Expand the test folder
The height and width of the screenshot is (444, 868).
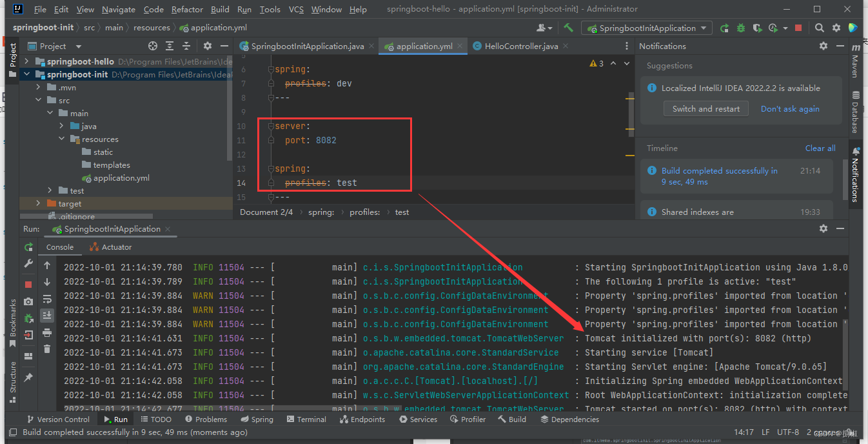click(50, 190)
